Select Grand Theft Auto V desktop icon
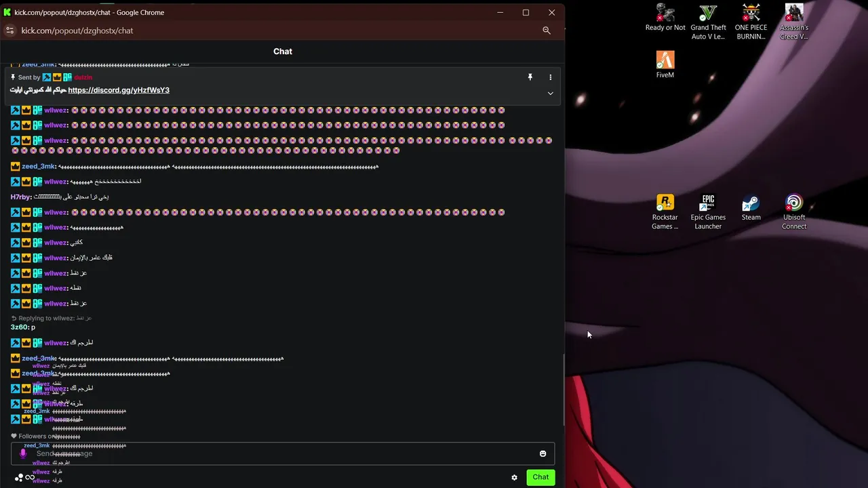 tap(709, 22)
